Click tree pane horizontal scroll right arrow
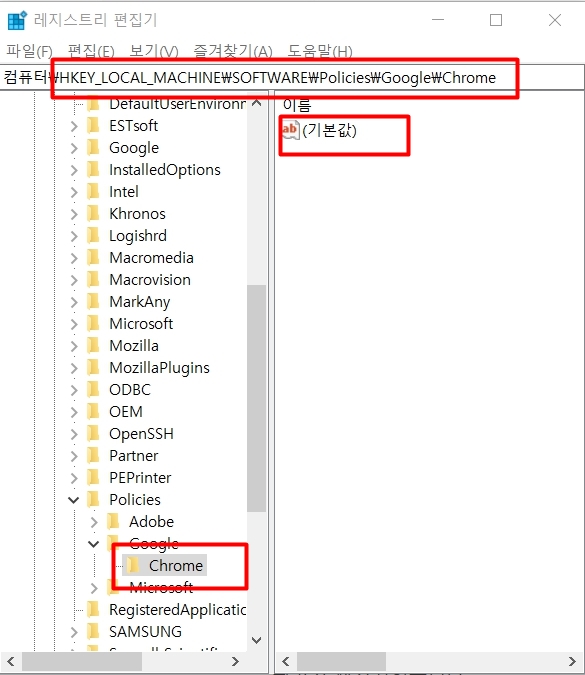585x675 pixels. (x=235, y=661)
